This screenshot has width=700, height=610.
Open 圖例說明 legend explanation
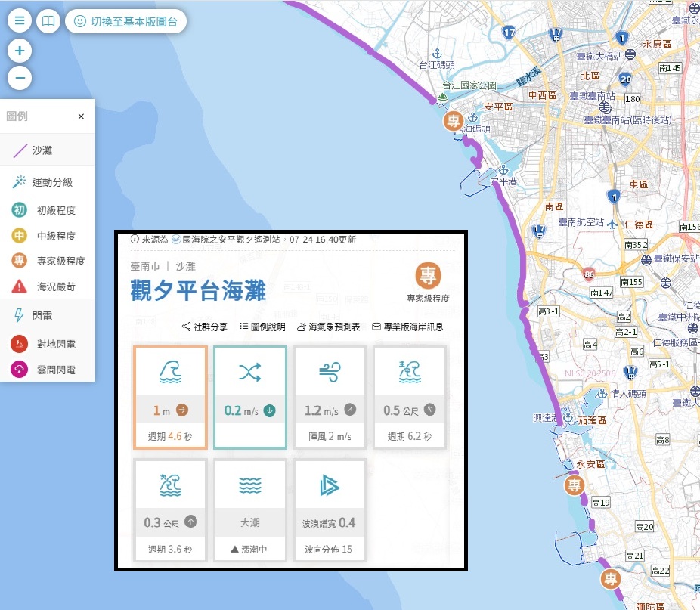click(x=262, y=327)
